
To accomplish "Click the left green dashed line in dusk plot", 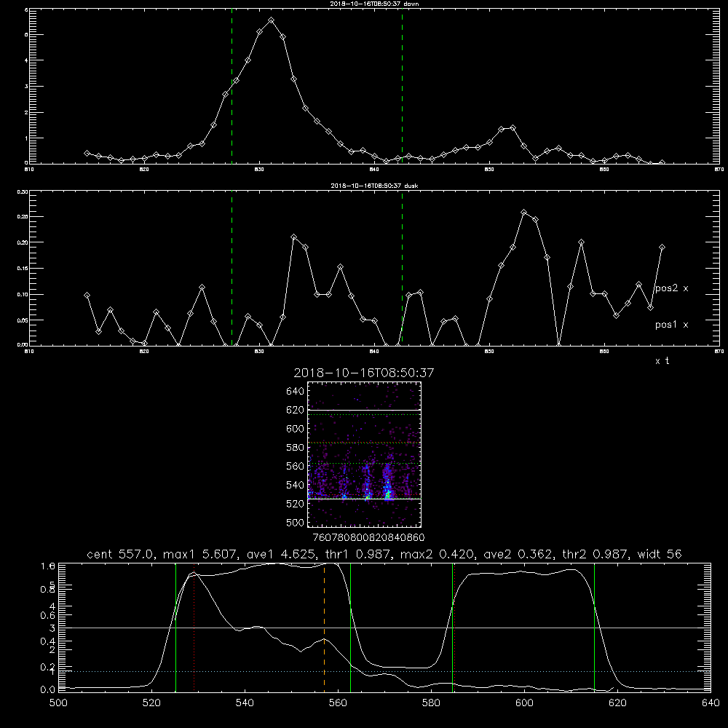I will tap(232, 268).
